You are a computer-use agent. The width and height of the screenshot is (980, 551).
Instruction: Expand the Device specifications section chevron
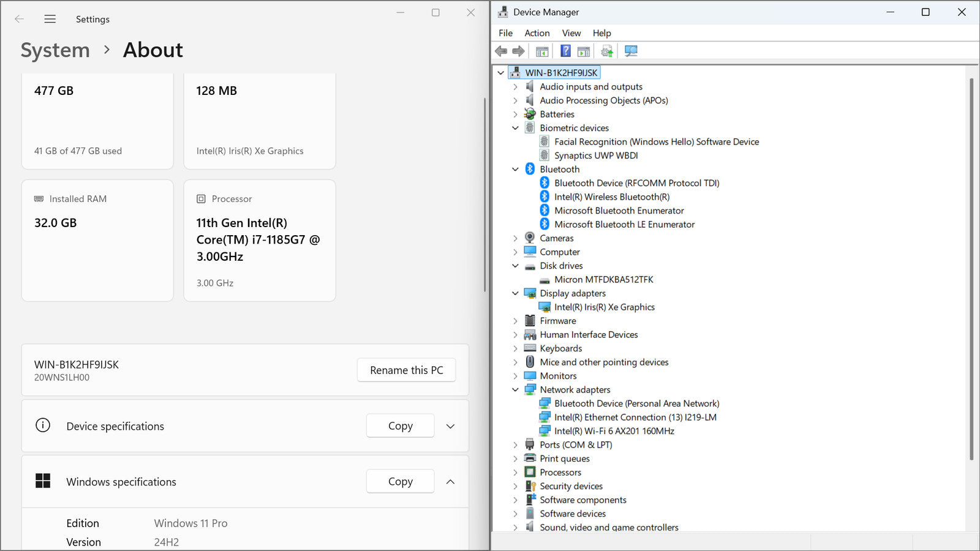pyautogui.click(x=450, y=426)
